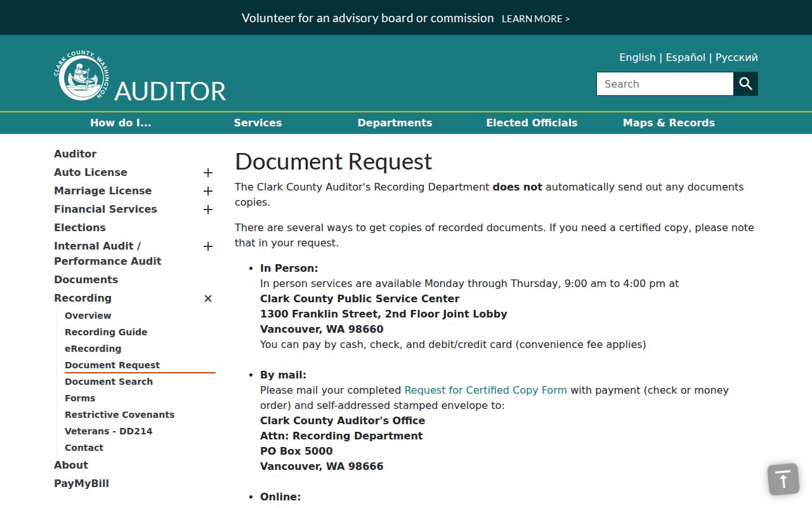Click '1300 Franklin Street, 2nd Floor Joint Lobby'
Screen dimensions: 812x508
point(384,314)
